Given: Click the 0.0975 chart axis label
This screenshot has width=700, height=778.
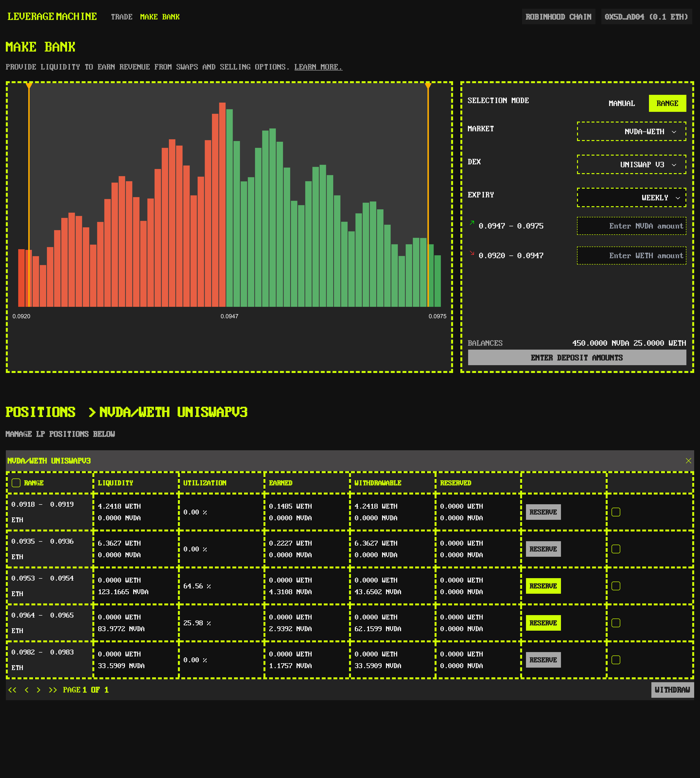Looking at the screenshot, I should coord(437,316).
